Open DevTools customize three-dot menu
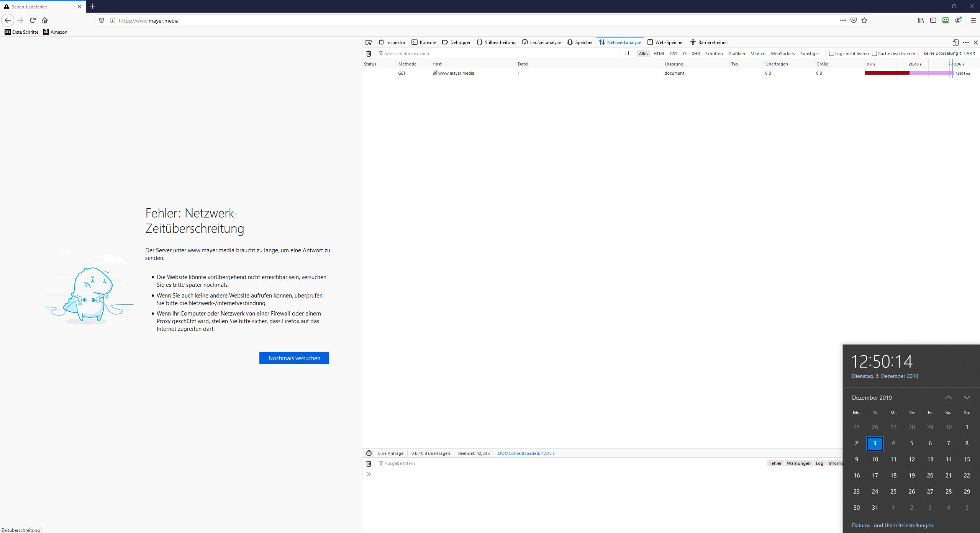The height and width of the screenshot is (533, 980). pos(966,43)
